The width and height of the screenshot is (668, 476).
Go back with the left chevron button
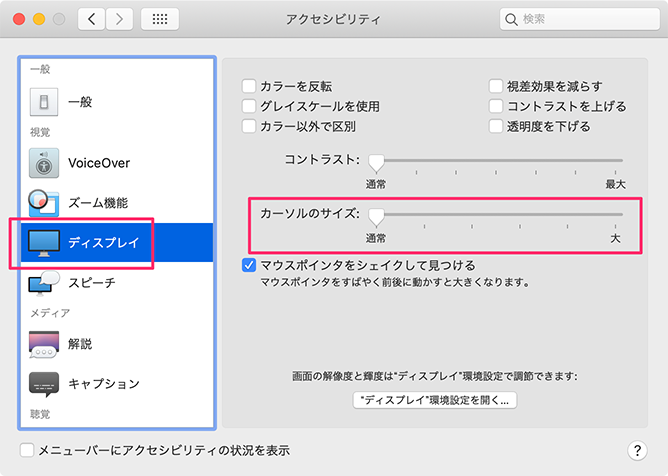[x=92, y=19]
